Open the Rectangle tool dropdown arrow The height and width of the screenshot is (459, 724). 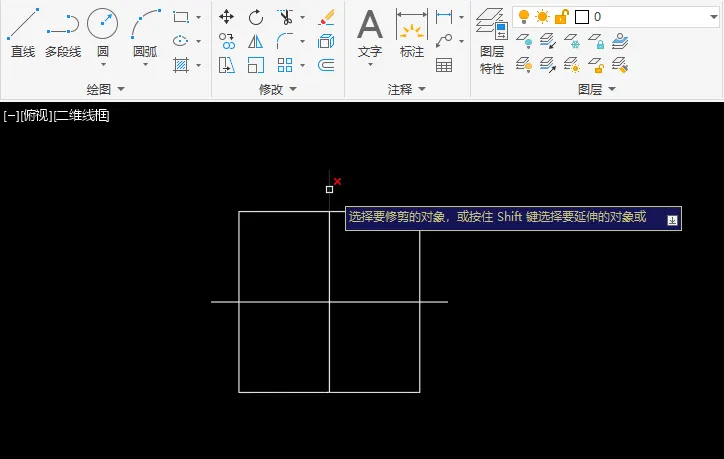coord(199,18)
